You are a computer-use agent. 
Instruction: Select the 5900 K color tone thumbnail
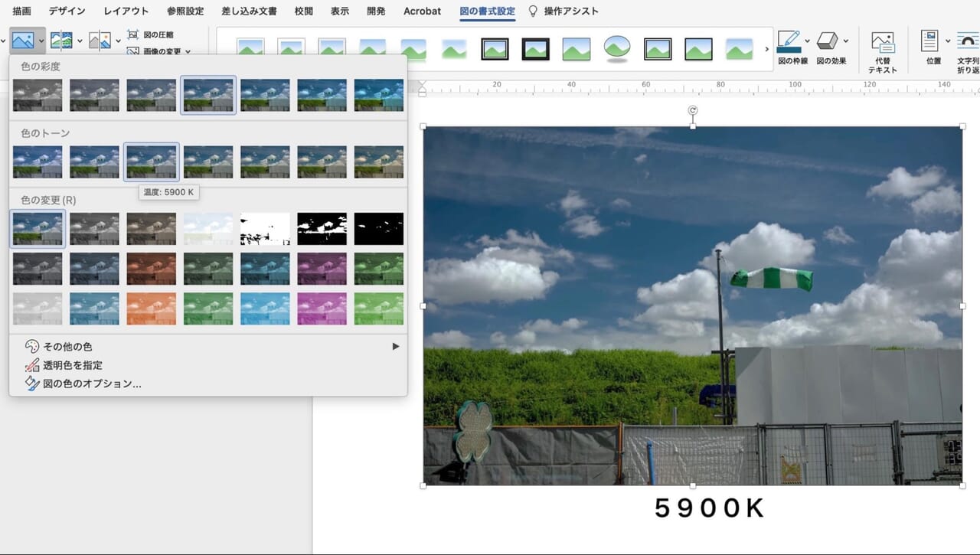click(x=152, y=162)
